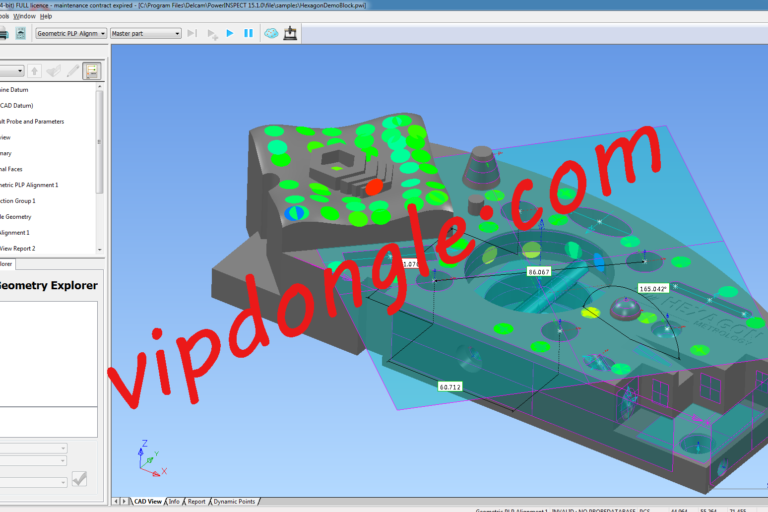Screen dimensions: 768x512
Task: Switch to the Report tab
Action: (196, 502)
